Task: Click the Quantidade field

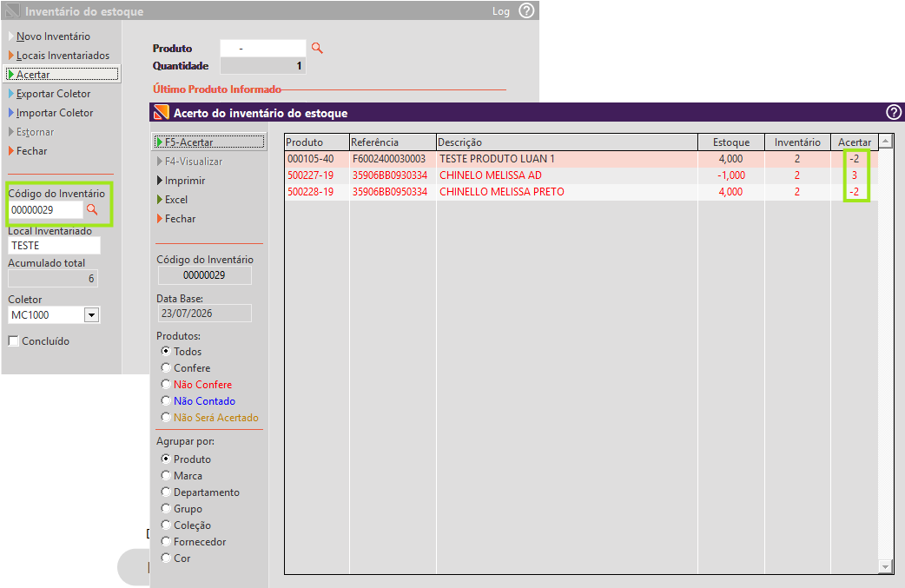Action: [x=262, y=66]
